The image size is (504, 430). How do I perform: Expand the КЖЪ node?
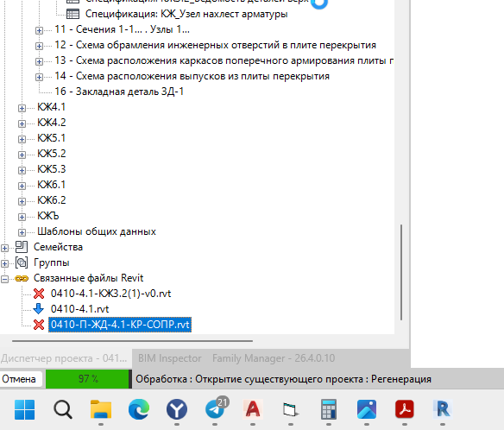pyautogui.click(x=22, y=217)
